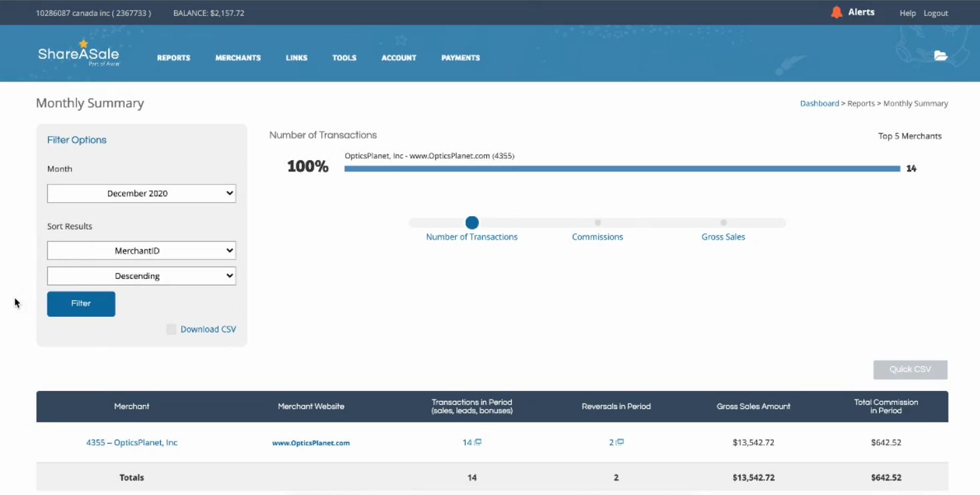
Task: Click the Download CSV link
Action: (208, 330)
